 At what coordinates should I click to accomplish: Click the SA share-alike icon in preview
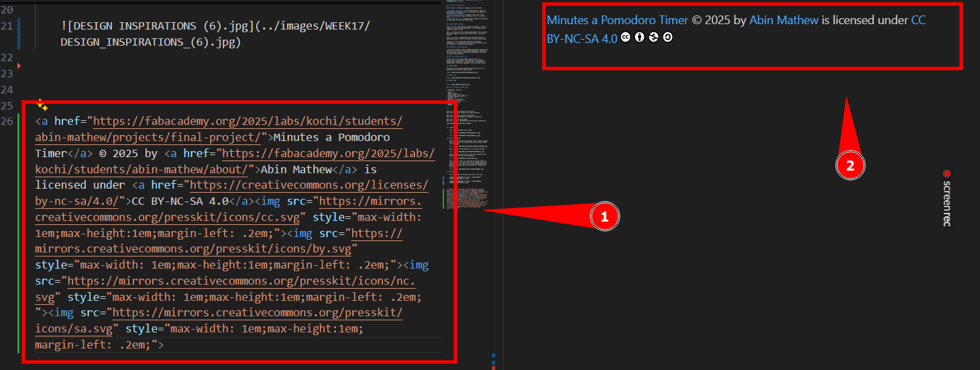point(667,38)
